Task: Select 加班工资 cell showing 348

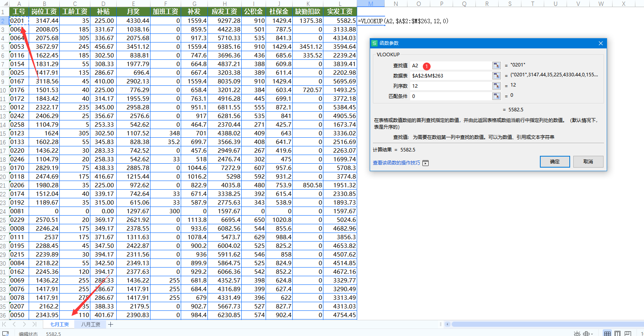Action: coord(165,133)
